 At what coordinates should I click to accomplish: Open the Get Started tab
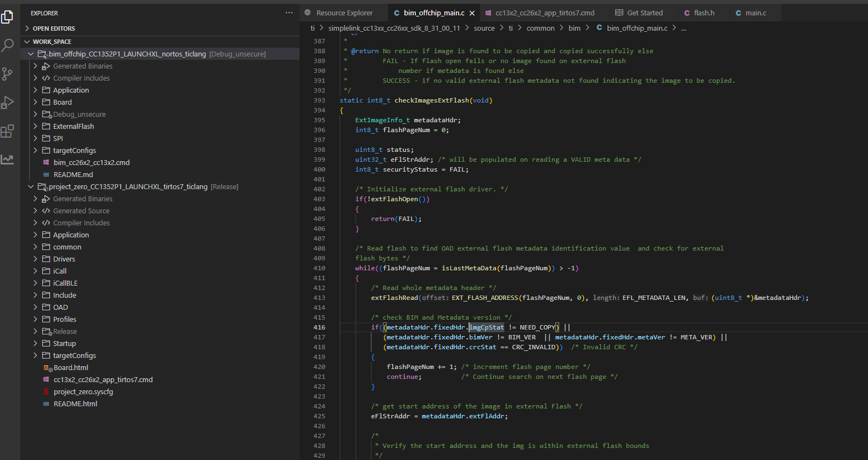coord(645,13)
